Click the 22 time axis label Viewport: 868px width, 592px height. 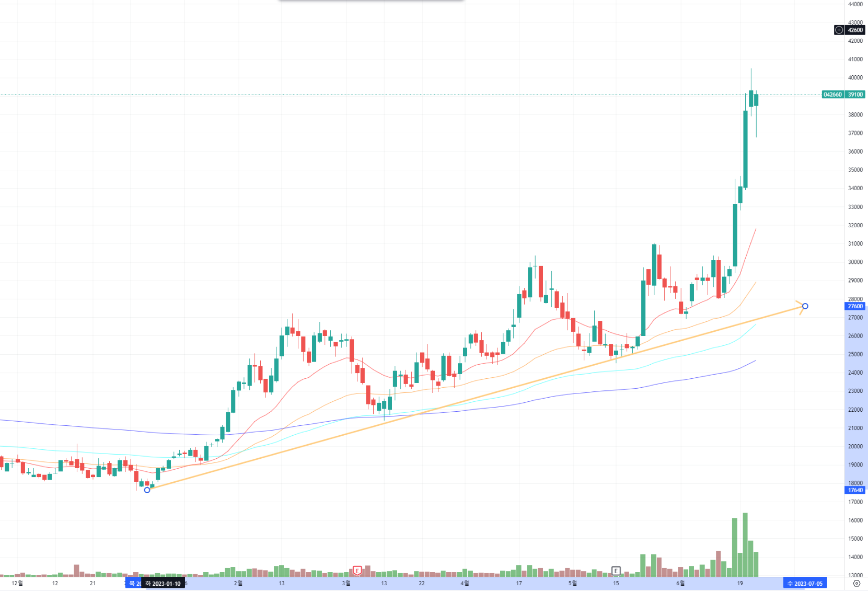[422, 583]
